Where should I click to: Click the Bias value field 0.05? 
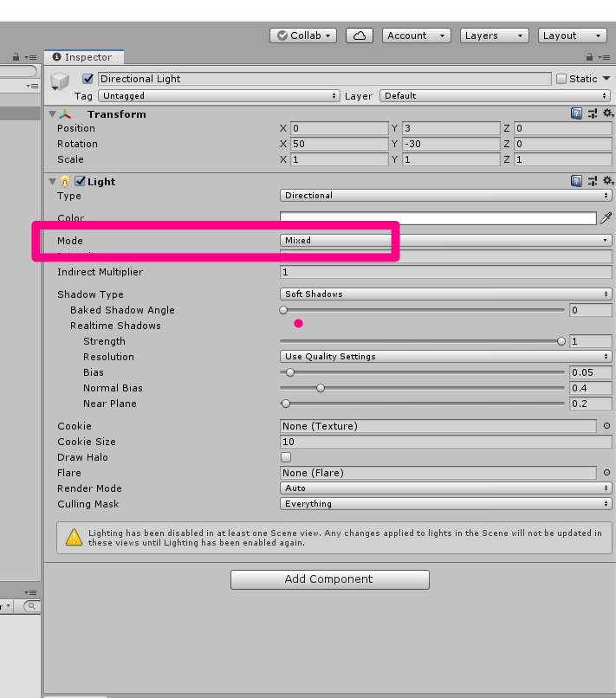[x=591, y=372]
